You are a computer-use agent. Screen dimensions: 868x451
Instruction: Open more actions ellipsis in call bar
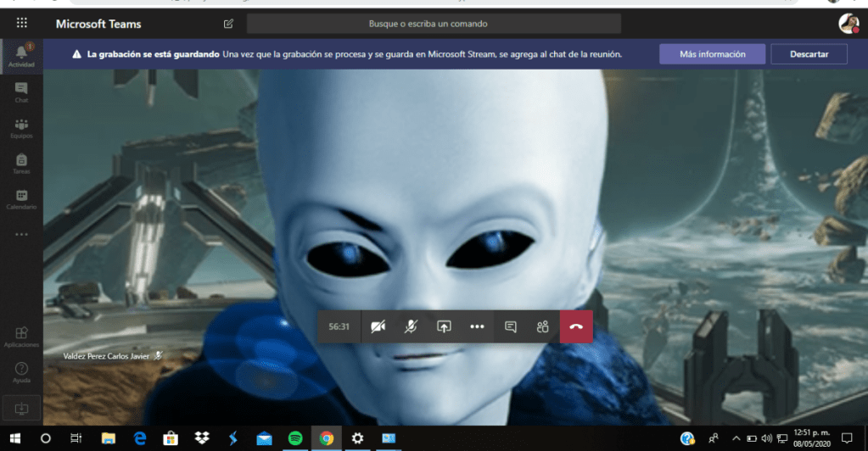point(477,326)
